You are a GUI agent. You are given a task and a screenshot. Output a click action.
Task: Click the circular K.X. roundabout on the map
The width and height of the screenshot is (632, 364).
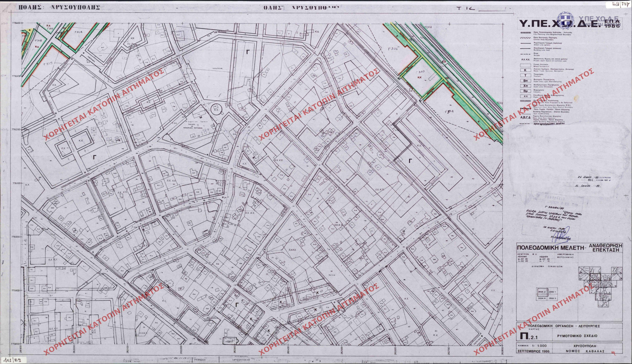pyautogui.click(x=216, y=110)
